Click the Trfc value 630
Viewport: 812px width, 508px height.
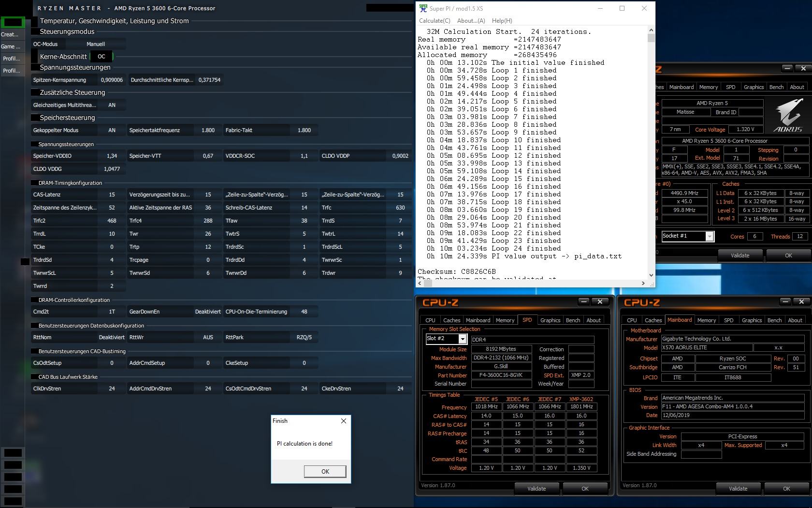(400, 208)
